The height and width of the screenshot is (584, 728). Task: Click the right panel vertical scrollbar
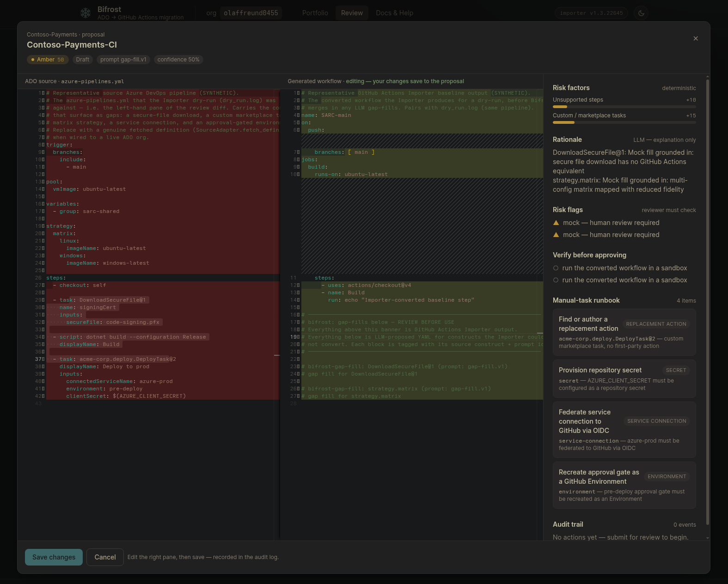pos(707,303)
